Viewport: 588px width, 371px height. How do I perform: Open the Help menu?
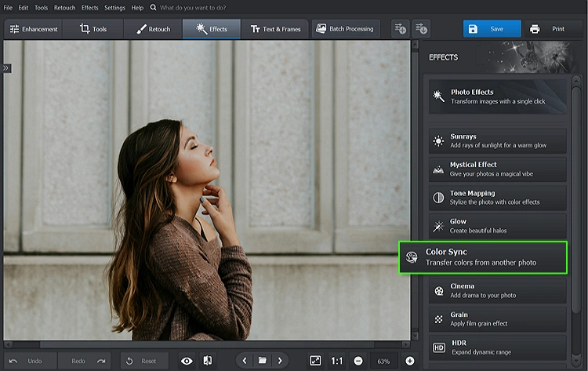pos(137,8)
